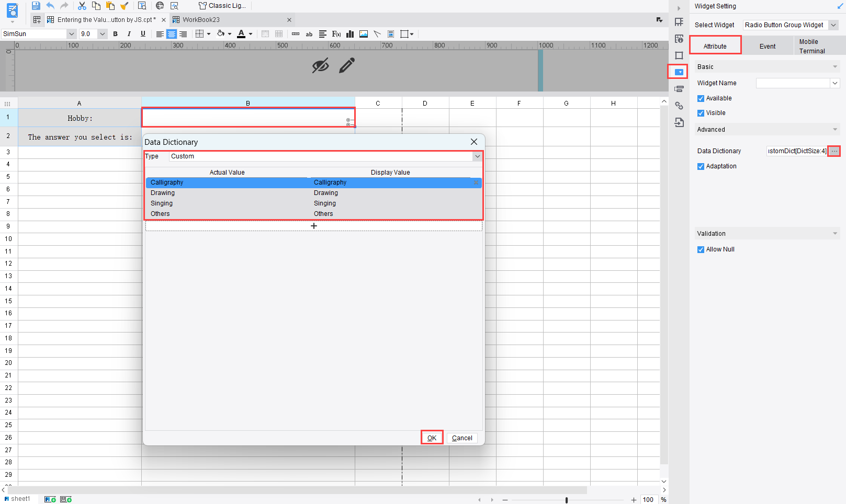Image resolution: width=846 pixels, height=504 pixels.
Task: Toggle the Adaptation checkbox
Action: click(x=701, y=166)
